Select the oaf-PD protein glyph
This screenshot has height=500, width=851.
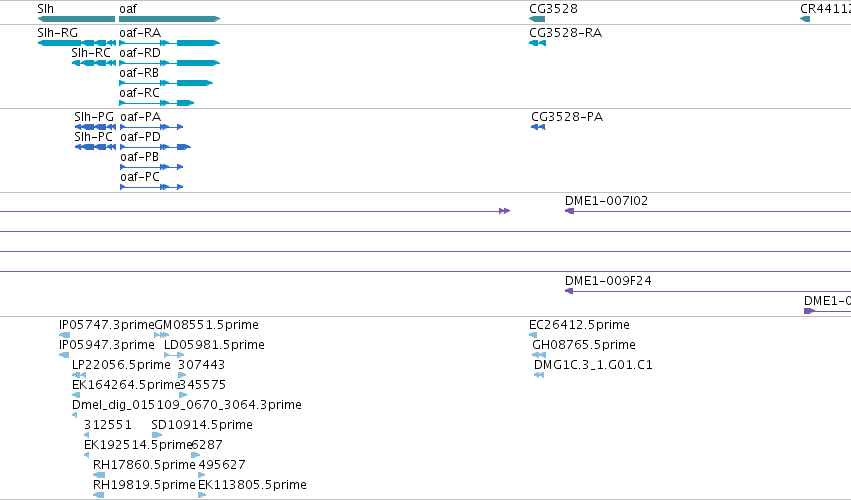pos(155,147)
